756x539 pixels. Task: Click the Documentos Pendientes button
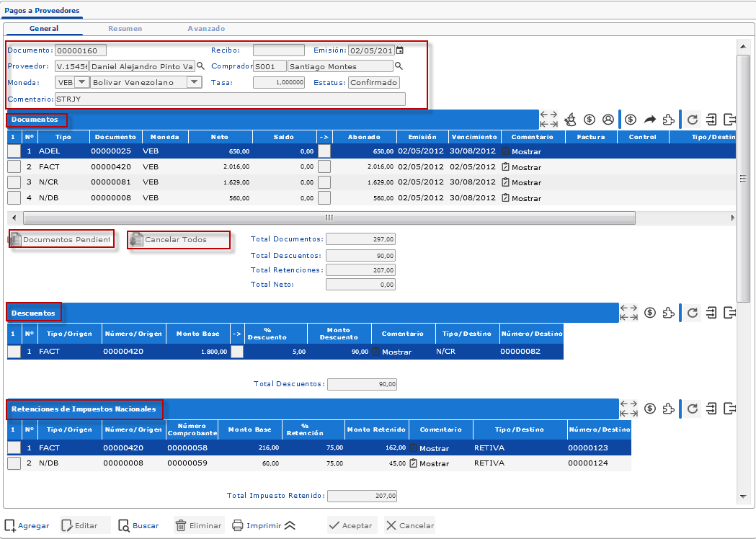click(61, 239)
